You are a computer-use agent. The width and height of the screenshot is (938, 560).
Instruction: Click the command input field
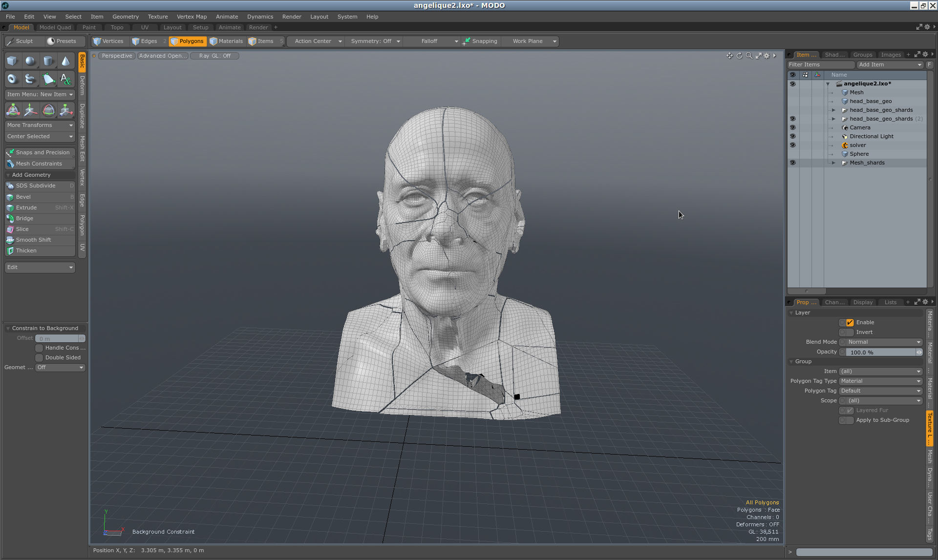(864, 552)
